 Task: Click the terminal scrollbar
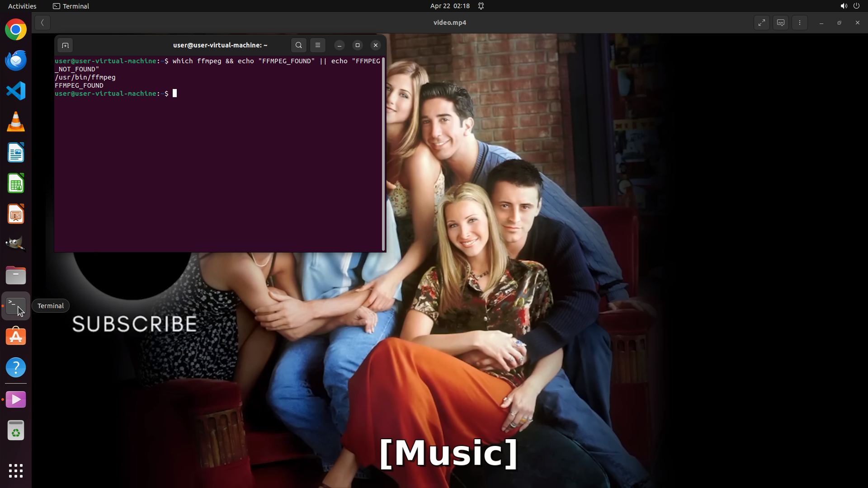point(384,154)
